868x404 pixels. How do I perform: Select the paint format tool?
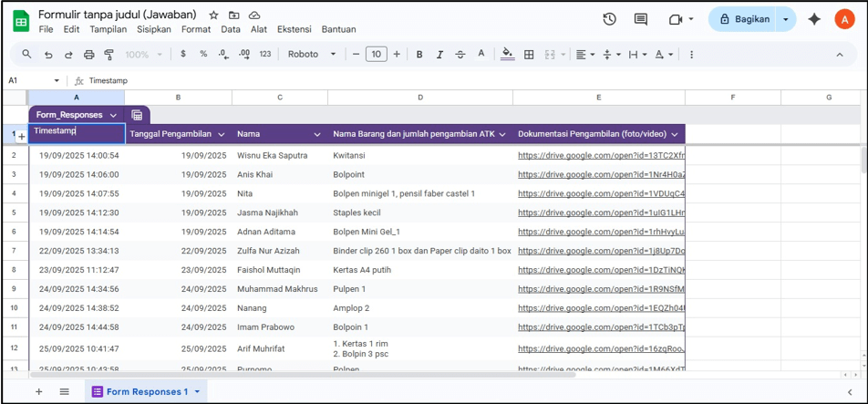coord(108,55)
